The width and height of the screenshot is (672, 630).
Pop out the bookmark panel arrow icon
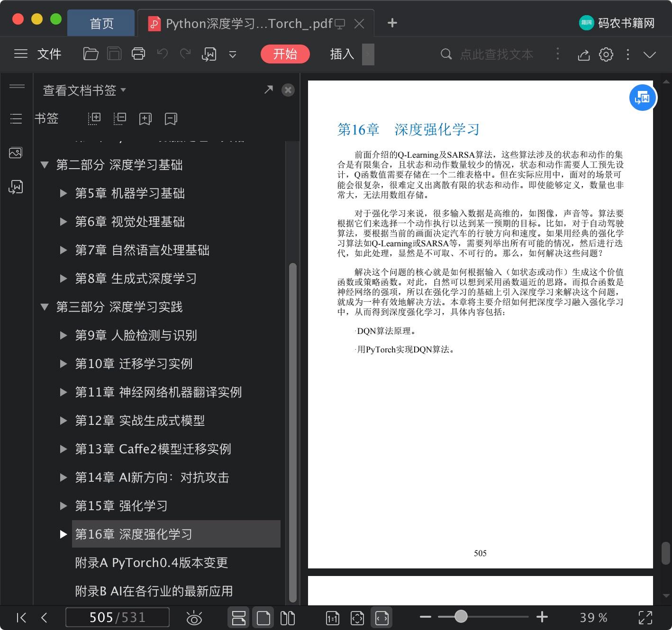pos(269,90)
